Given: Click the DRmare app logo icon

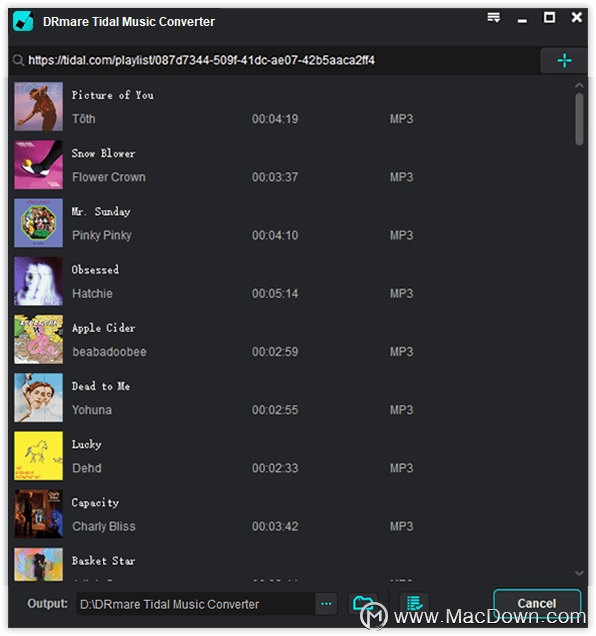Looking at the screenshot, I should [23, 21].
